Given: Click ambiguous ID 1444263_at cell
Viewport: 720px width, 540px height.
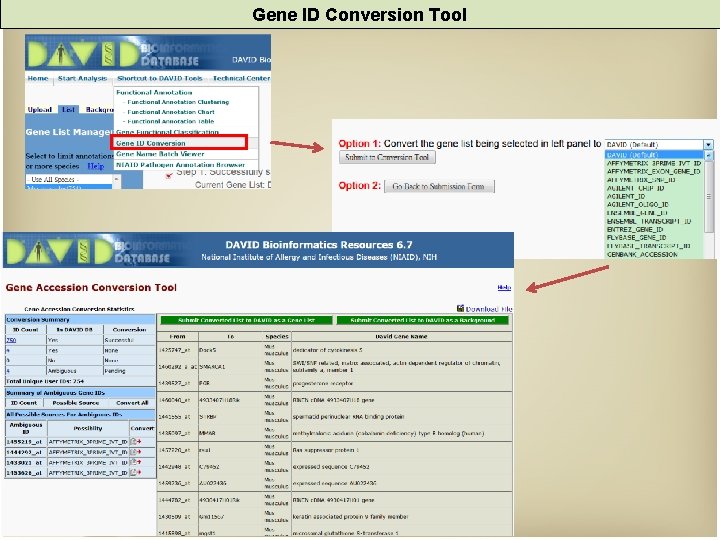Looking at the screenshot, I should 24,452.
